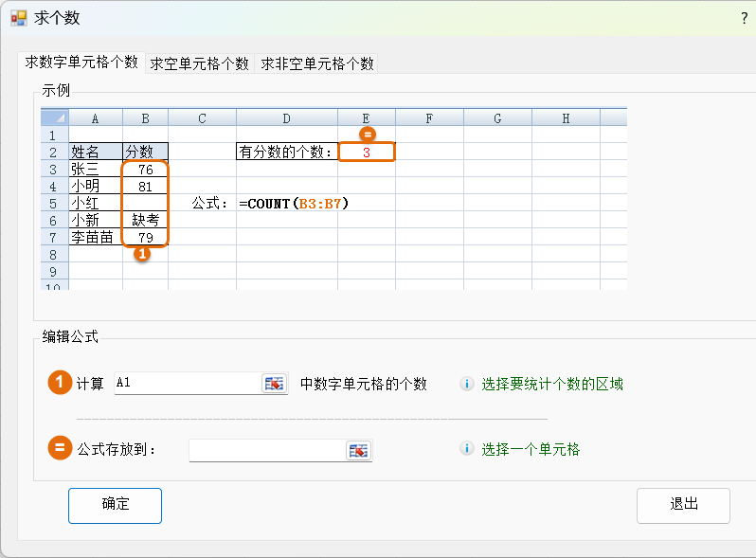Viewport: 756px width, 558px height.
Task: Switch to the 求空单元格个数 tab
Action: tap(200, 63)
